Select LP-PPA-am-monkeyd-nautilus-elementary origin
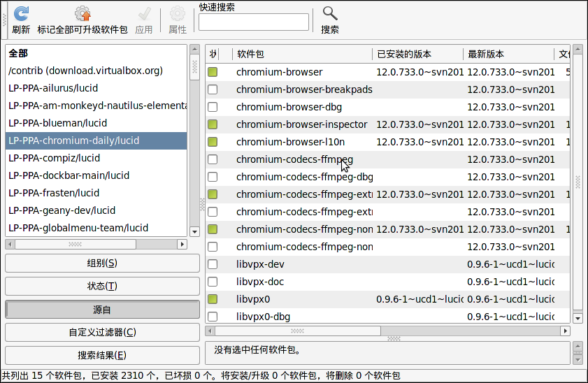Viewport: 588px width, 383px height. click(96, 106)
